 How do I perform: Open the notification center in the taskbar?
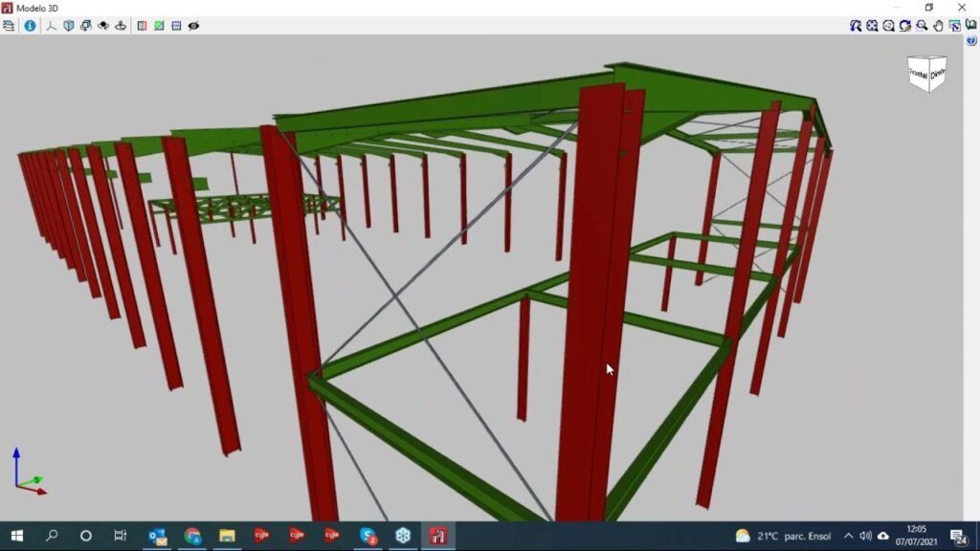click(958, 537)
